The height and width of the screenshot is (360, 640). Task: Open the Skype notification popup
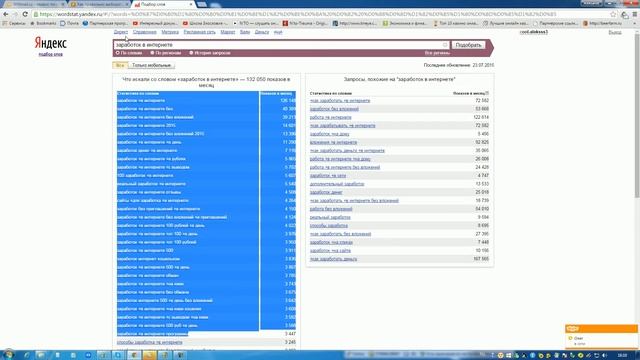[x=601, y=336]
